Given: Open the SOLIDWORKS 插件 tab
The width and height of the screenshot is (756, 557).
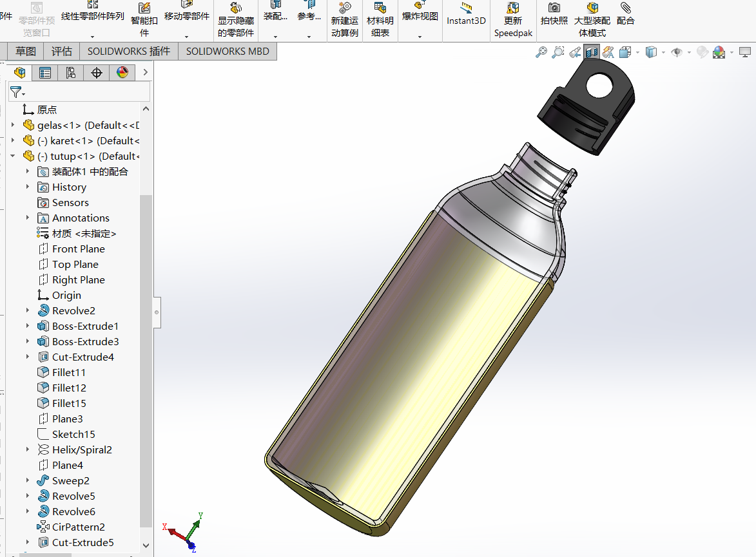Looking at the screenshot, I should click(129, 51).
